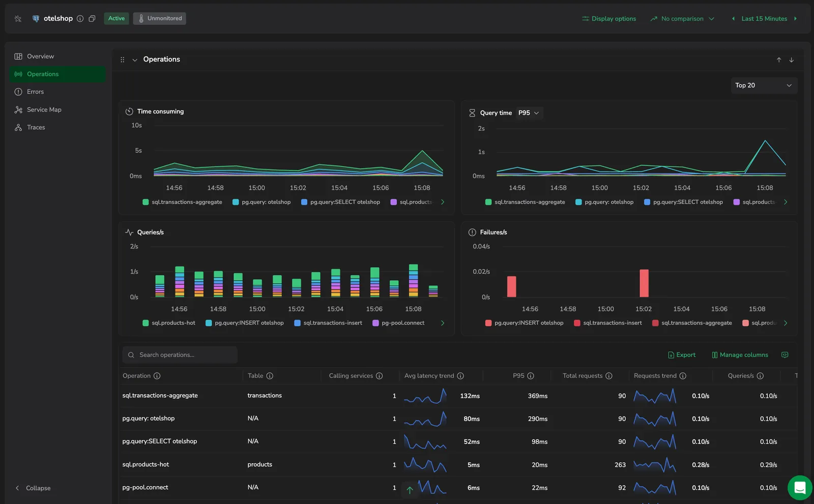The image size is (814, 504).
Task: Move the Operations section up
Action: (x=779, y=60)
